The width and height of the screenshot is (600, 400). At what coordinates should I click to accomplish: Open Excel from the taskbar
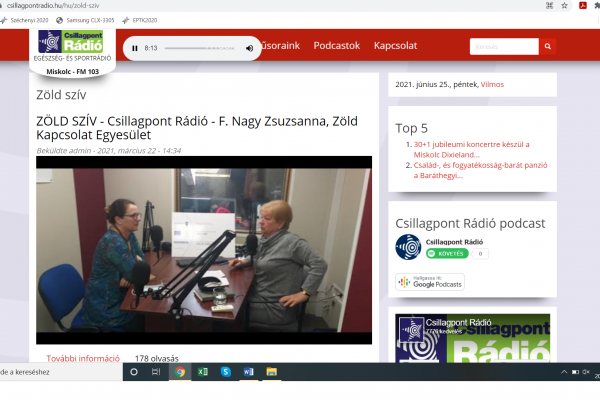[x=203, y=372]
